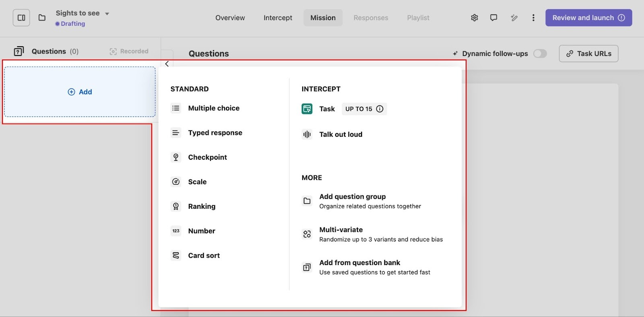Viewport: 644px width, 317px height.
Task: Select the Scale question type
Action: 197,182
